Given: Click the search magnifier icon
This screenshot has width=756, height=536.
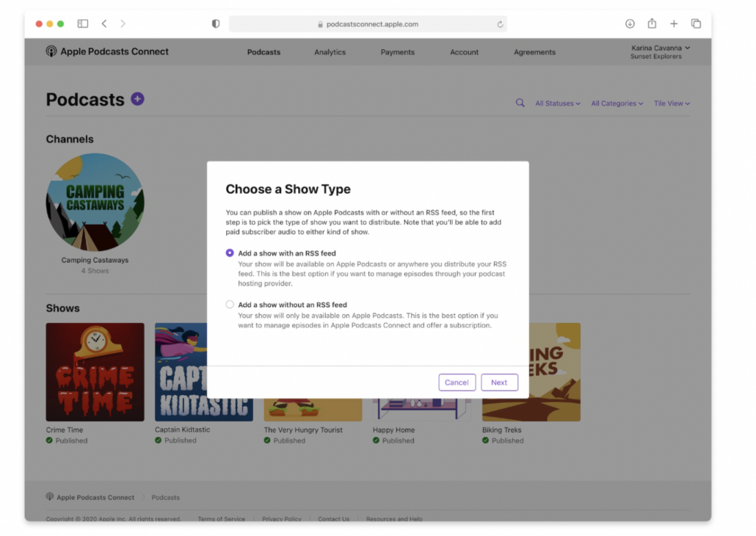Looking at the screenshot, I should click(520, 104).
